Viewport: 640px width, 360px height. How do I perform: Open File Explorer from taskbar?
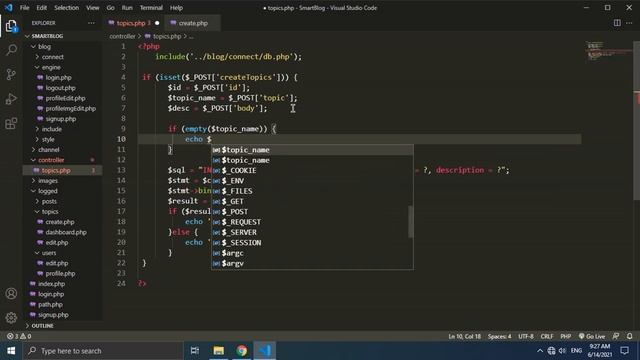point(219,351)
